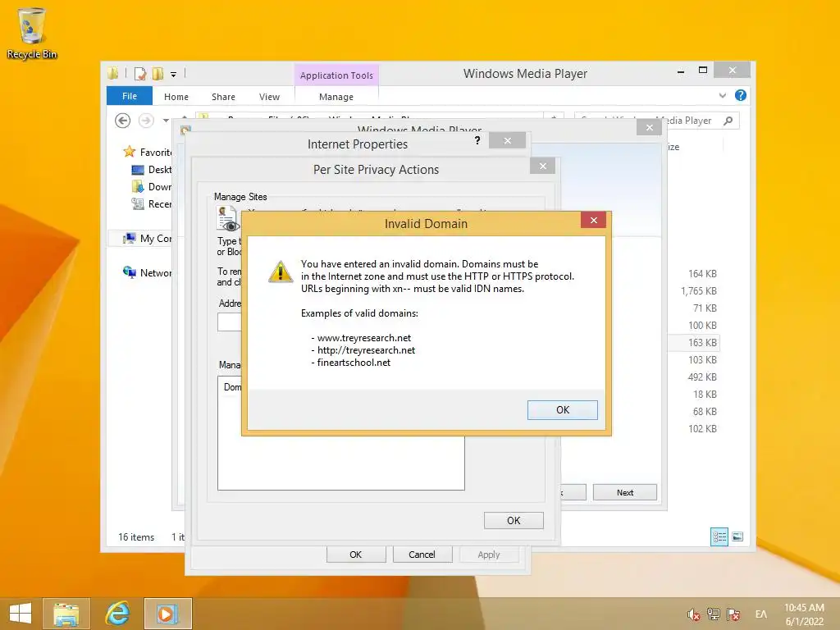840x630 pixels.
Task: Select the 18 KB file size cell
Action: [x=705, y=395]
